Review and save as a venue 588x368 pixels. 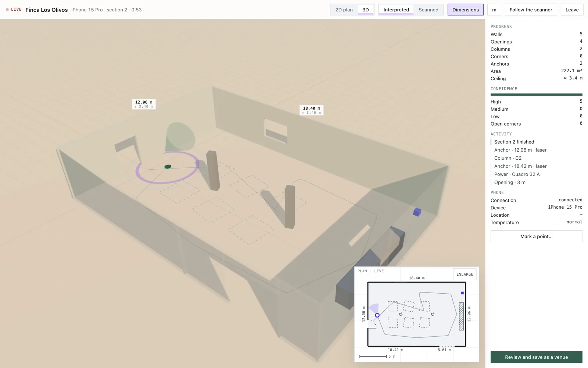click(x=537, y=357)
